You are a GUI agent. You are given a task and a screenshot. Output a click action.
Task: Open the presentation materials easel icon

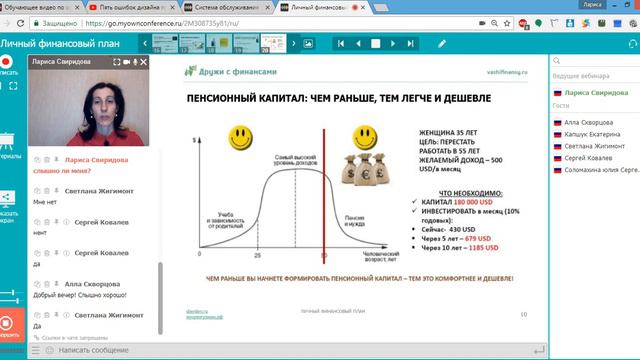point(7,142)
